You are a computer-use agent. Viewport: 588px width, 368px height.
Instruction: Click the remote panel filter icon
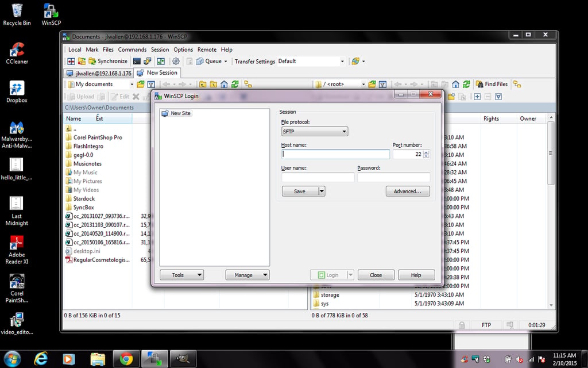pyautogui.click(x=382, y=84)
